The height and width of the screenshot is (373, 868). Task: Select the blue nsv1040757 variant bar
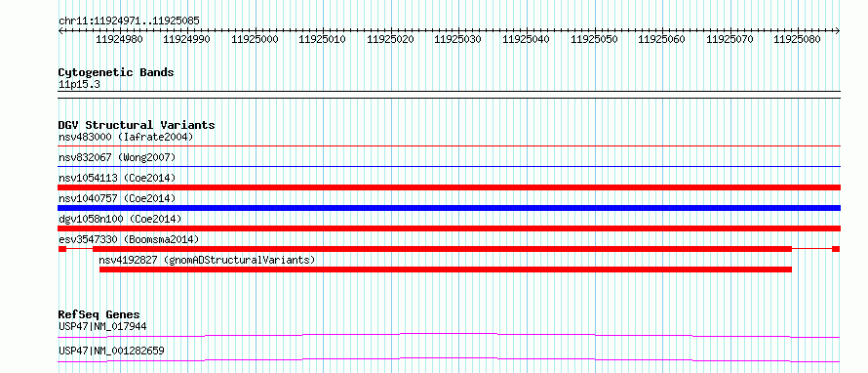point(449,208)
